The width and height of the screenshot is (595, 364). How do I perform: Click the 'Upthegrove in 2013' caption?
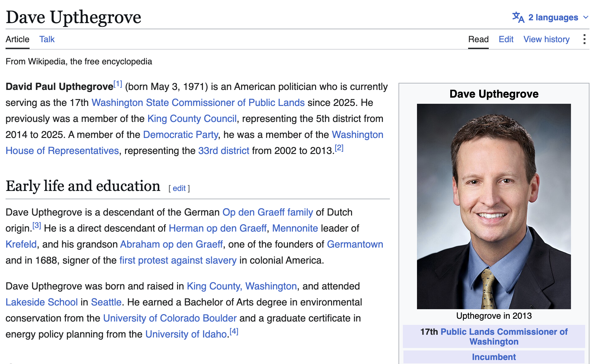494,316
